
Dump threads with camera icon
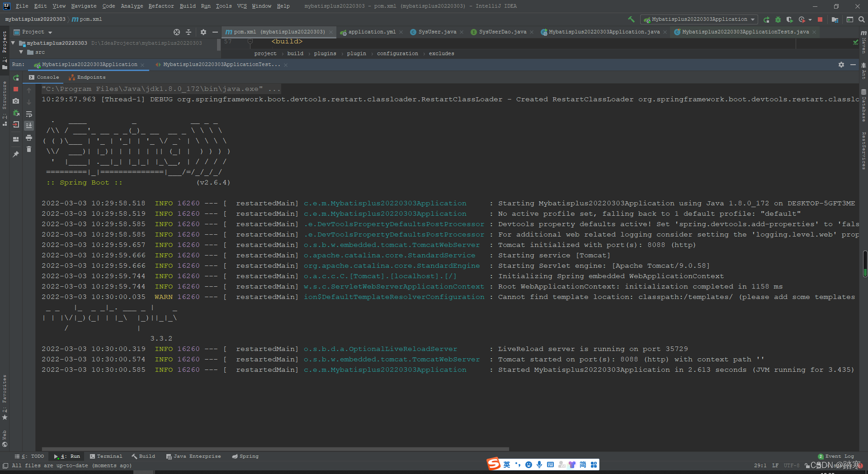16,101
